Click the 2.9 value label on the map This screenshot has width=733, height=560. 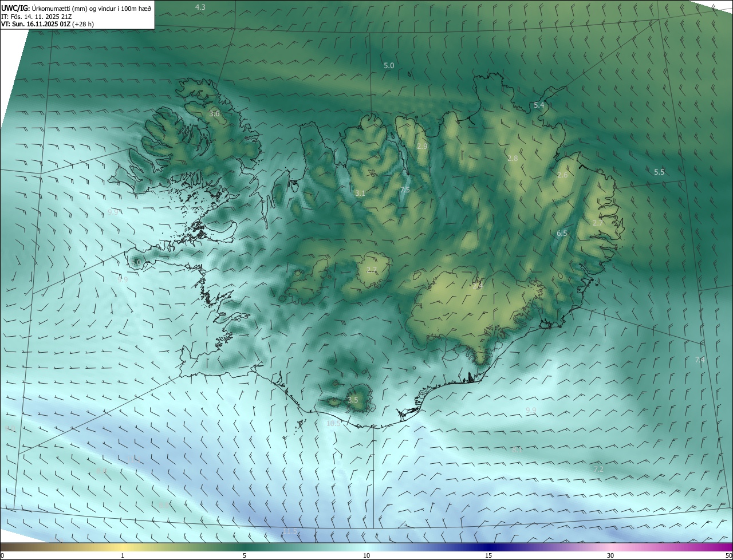click(422, 147)
